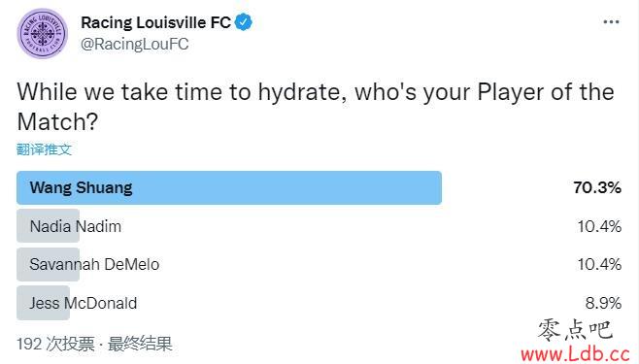Open the Racing Louisville FC display name

156,22
